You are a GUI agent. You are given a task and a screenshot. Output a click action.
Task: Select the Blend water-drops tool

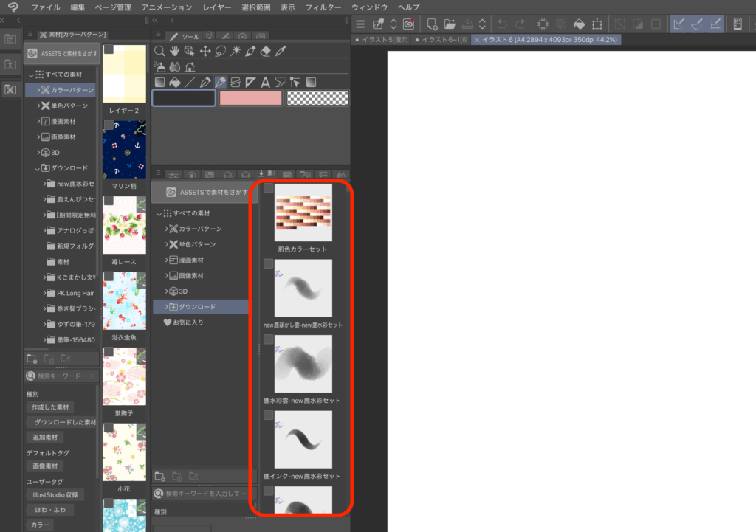click(174, 66)
